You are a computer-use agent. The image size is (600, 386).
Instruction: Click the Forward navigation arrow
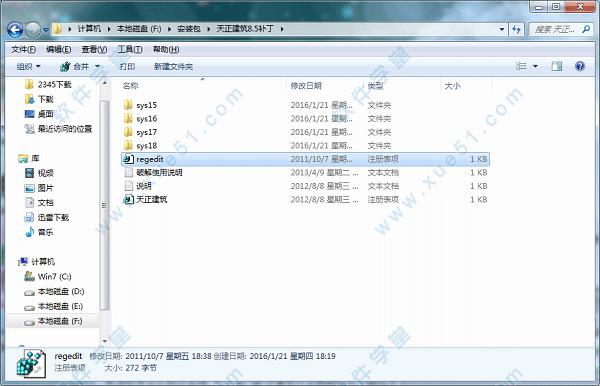(33, 29)
